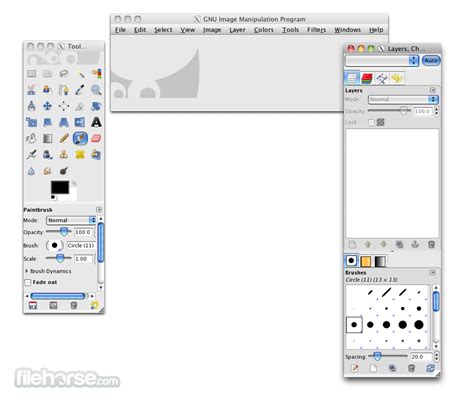Select the Scissors Select tool
Screen dimensions: 474x402
31,89
